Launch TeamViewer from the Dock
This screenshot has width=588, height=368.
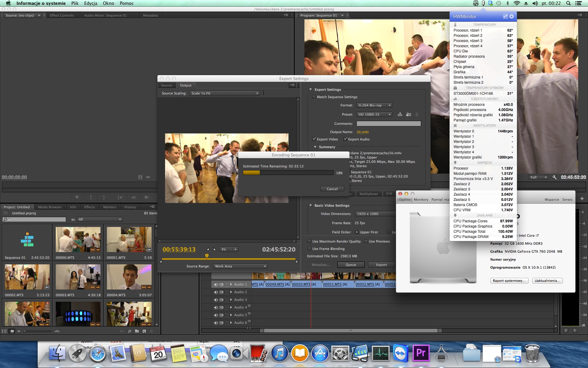coord(401,353)
